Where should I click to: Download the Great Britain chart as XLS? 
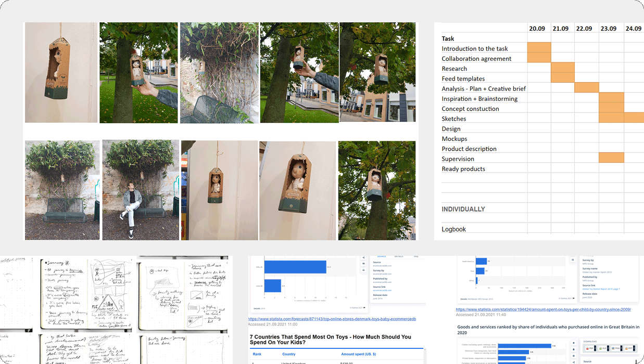pyautogui.click(x=603, y=348)
